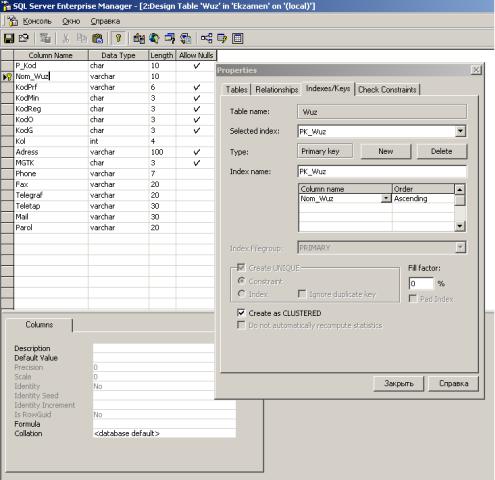Switch to the Relationships tab

[x=277, y=90]
